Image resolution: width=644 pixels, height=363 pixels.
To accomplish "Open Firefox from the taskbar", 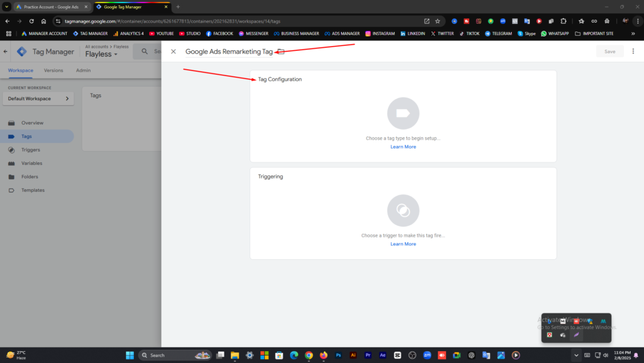I will (x=324, y=355).
